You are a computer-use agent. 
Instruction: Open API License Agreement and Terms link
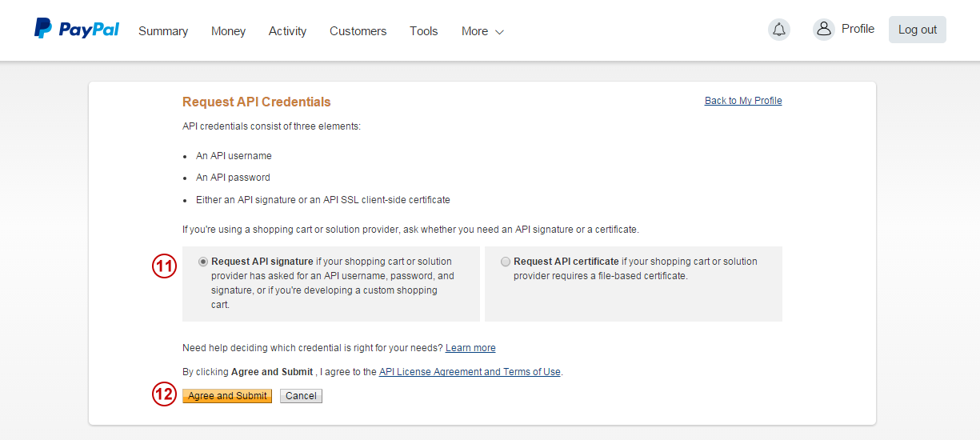click(470, 372)
